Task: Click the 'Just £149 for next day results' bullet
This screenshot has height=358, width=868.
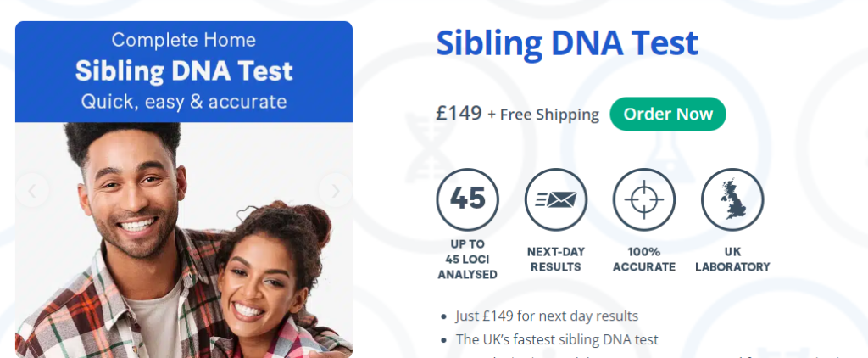Action: point(546,316)
